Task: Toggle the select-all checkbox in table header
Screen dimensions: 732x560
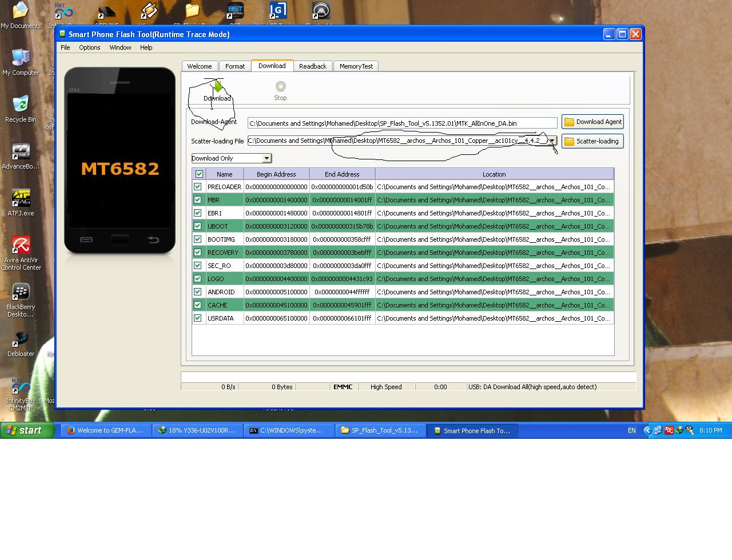Action: [199, 174]
